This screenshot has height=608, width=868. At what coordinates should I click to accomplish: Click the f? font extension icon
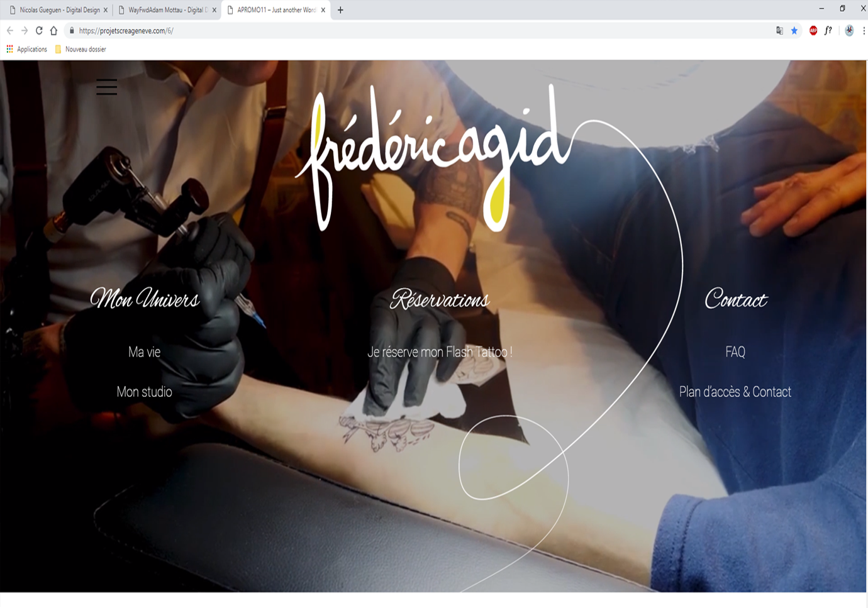[x=828, y=31]
